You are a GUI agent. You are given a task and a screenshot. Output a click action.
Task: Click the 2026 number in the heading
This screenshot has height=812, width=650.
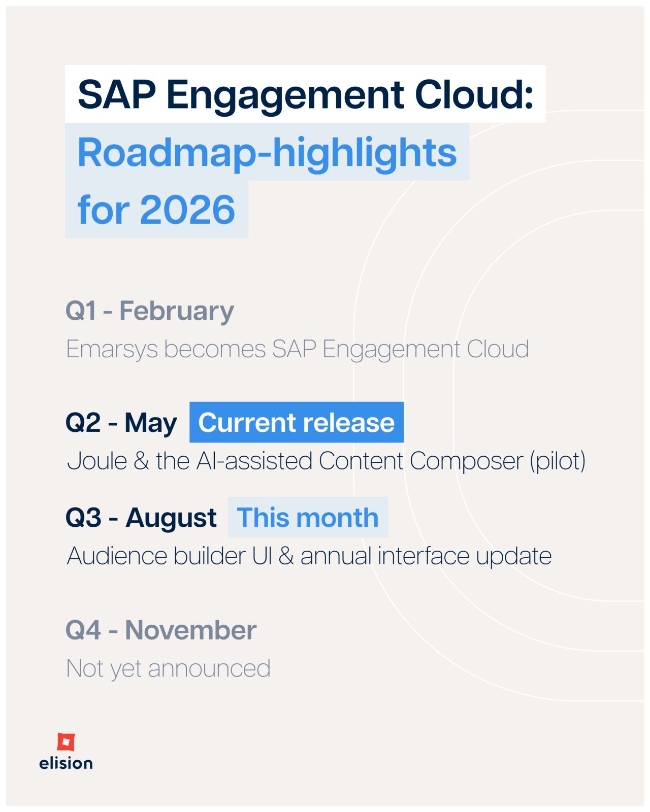pos(187,210)
